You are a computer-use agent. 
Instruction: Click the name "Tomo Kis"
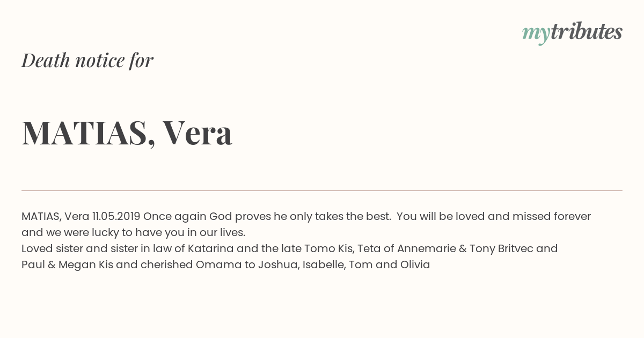pyautogui.click(x=329, y=248)
